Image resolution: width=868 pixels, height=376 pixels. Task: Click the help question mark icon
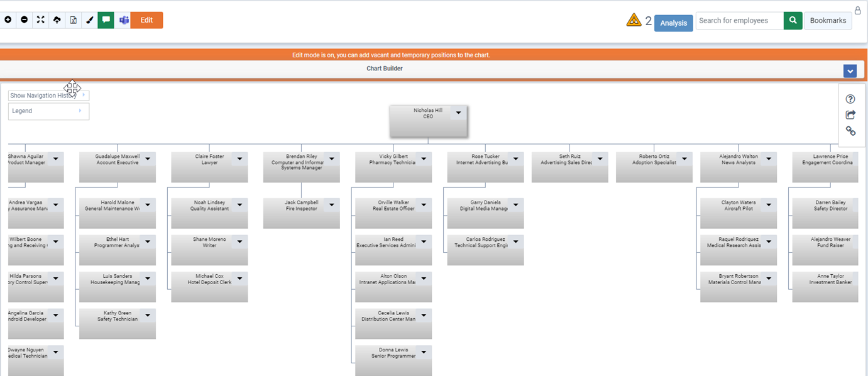(x=850, y=99)
